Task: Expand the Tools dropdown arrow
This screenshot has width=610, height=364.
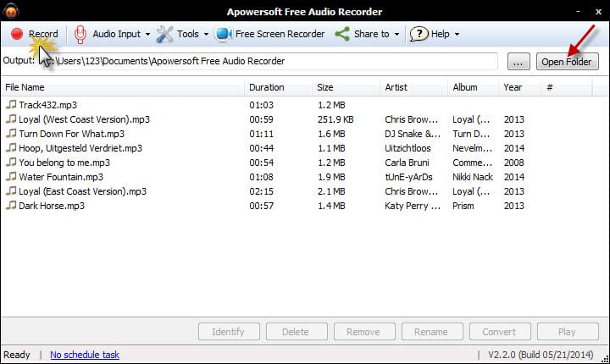Action: [x=205, y=35]
